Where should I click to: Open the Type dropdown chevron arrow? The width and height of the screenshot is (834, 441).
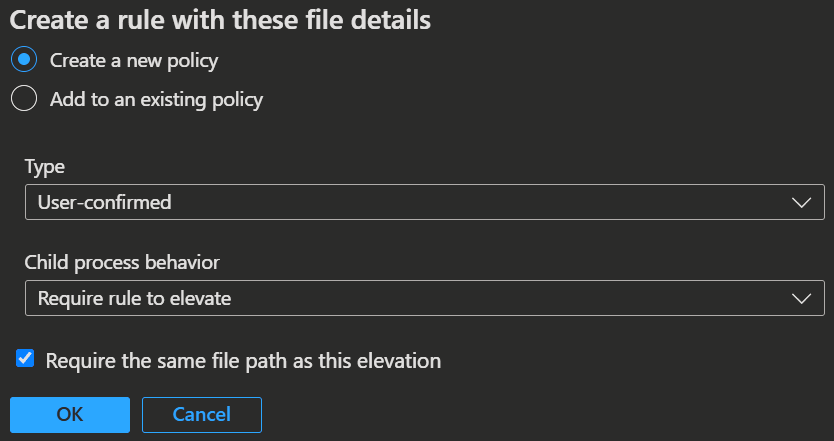point(800,202)
